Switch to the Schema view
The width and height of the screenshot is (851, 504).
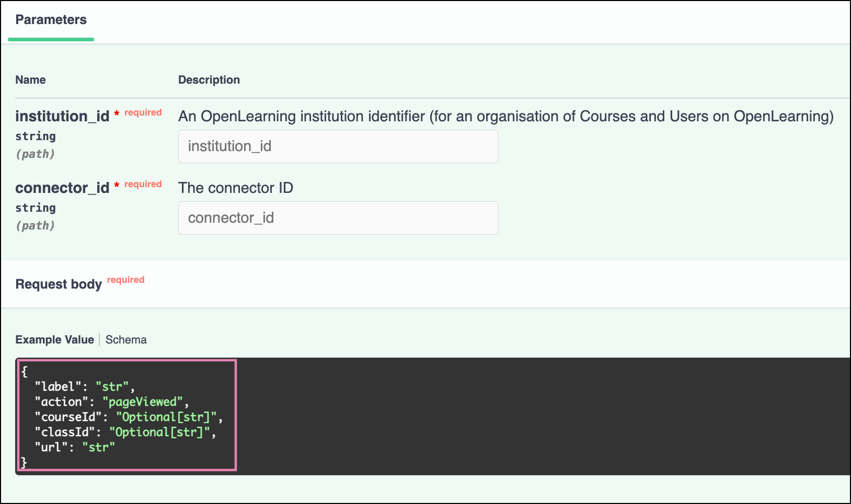pyautogui.click(x=126, y=340)
